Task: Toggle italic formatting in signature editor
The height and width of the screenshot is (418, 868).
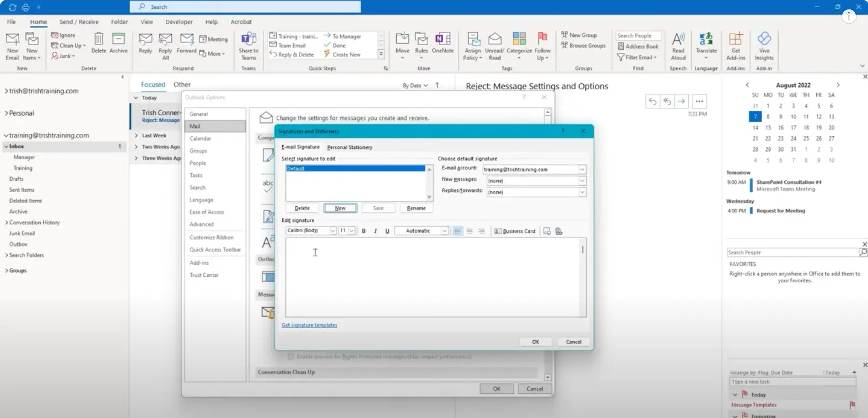Action: coord(375,231)
